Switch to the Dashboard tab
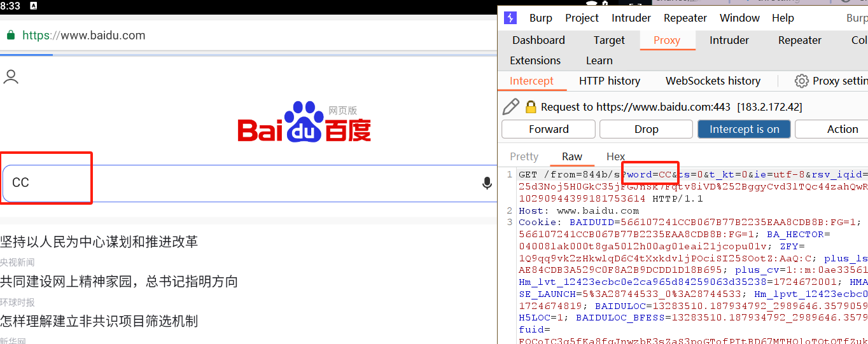 (x=538, y=40)
